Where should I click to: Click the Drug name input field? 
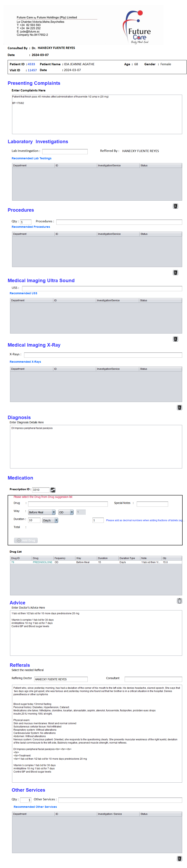pos(68,504)
